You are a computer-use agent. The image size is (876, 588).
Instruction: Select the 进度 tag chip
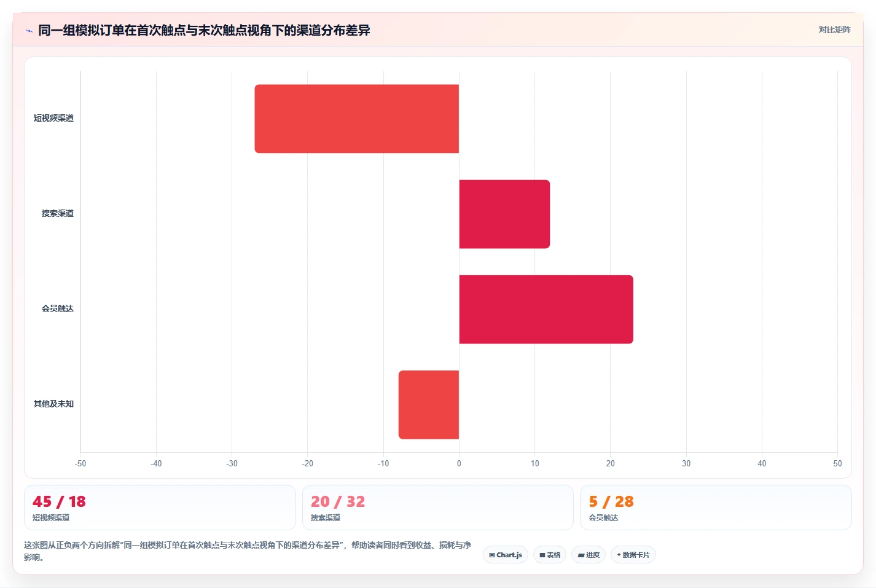click(589, 555)
